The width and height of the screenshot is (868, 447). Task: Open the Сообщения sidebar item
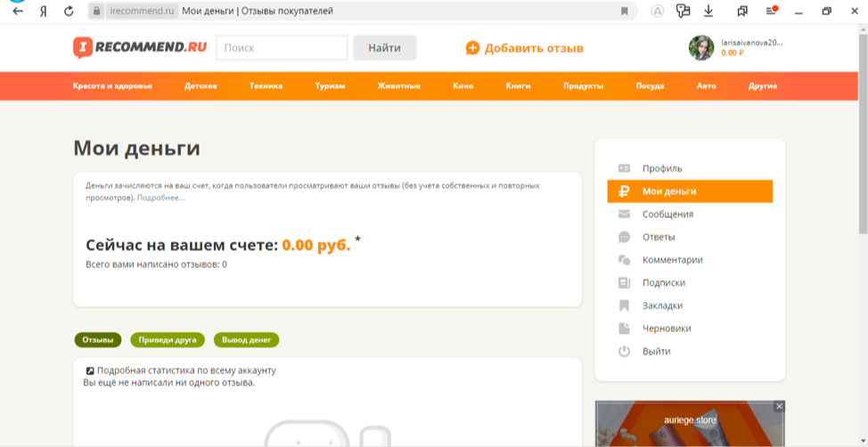[667, 215]
